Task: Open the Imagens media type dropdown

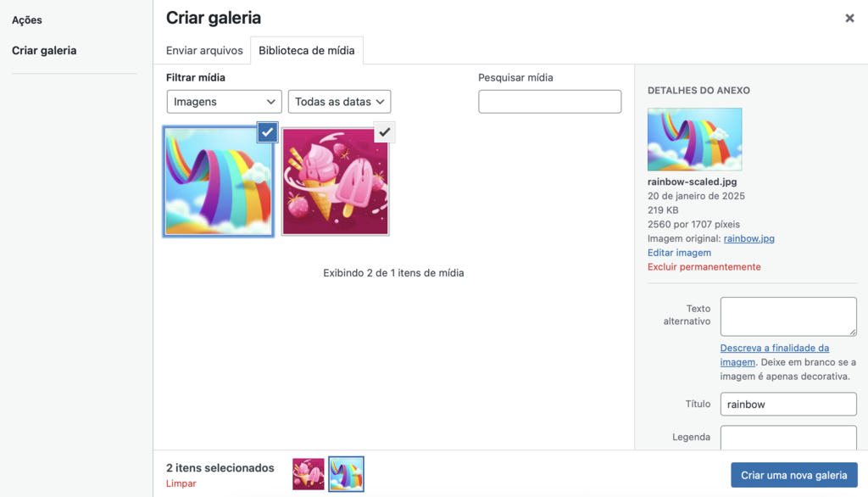Action: pyautogui.click(x=224, y=101)
